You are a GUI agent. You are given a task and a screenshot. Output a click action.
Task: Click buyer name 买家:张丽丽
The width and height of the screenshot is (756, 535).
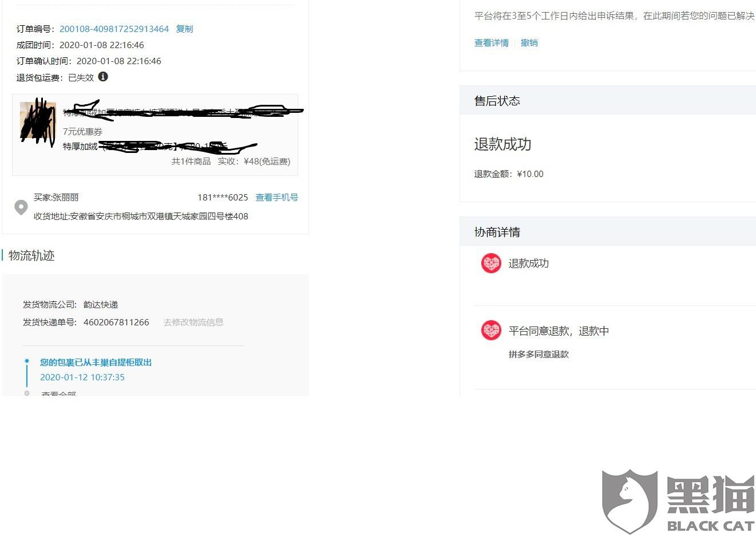[56, 198]
